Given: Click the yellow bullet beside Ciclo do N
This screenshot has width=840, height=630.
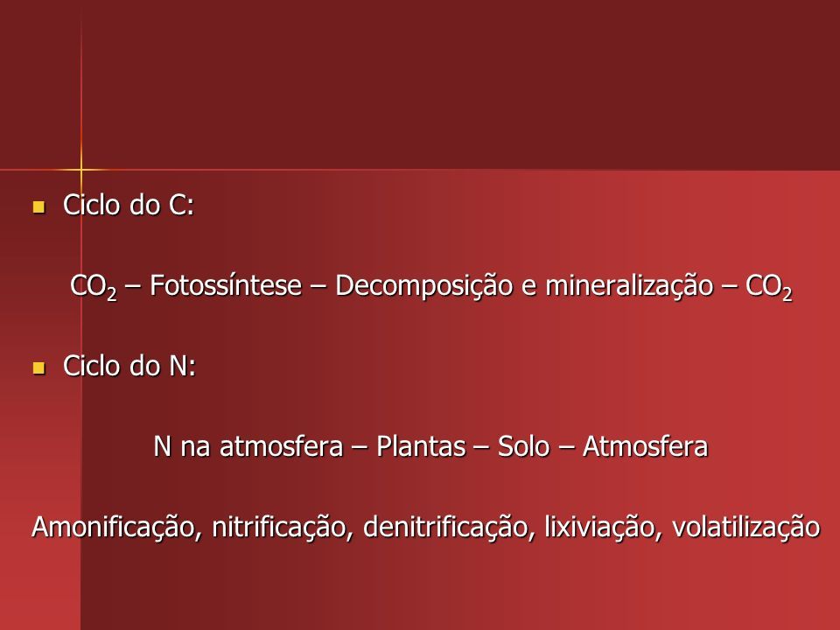Looking at the screenshot, I should 39,367.
